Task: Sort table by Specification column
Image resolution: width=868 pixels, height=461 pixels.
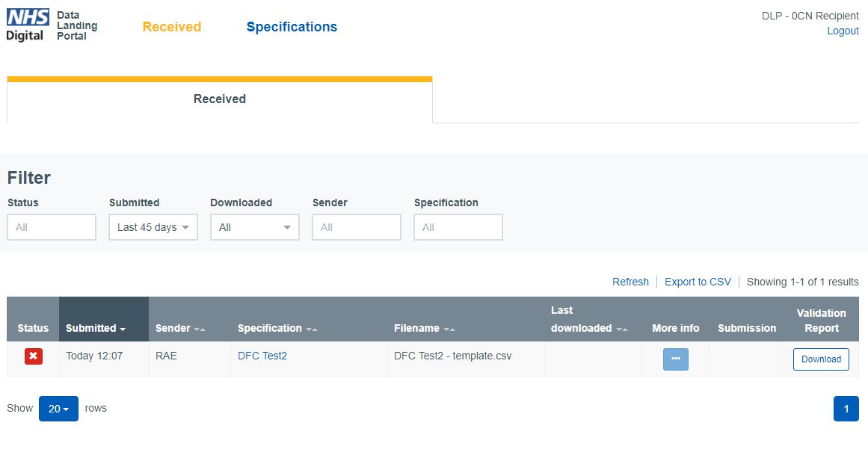Action: coord(277,328)
